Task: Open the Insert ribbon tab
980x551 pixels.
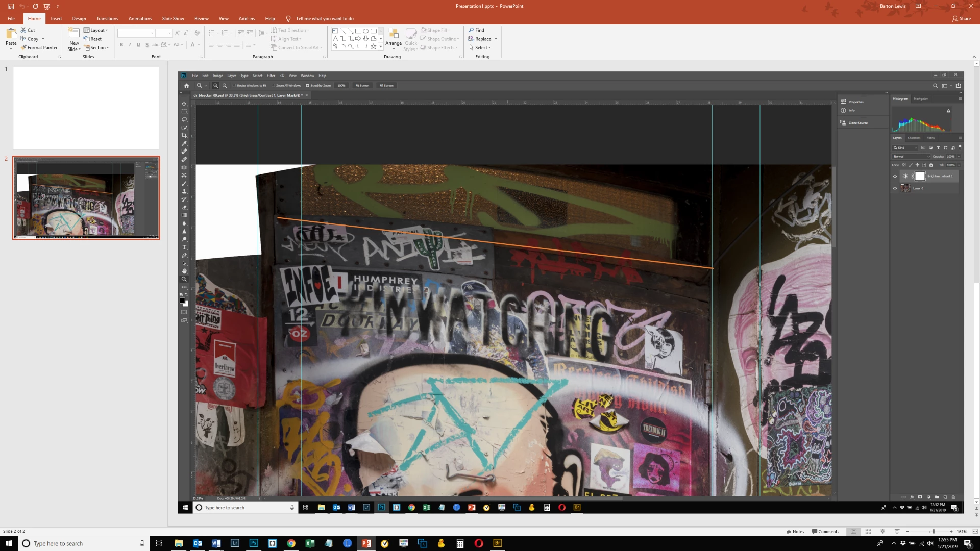Action: coord(56,19)
